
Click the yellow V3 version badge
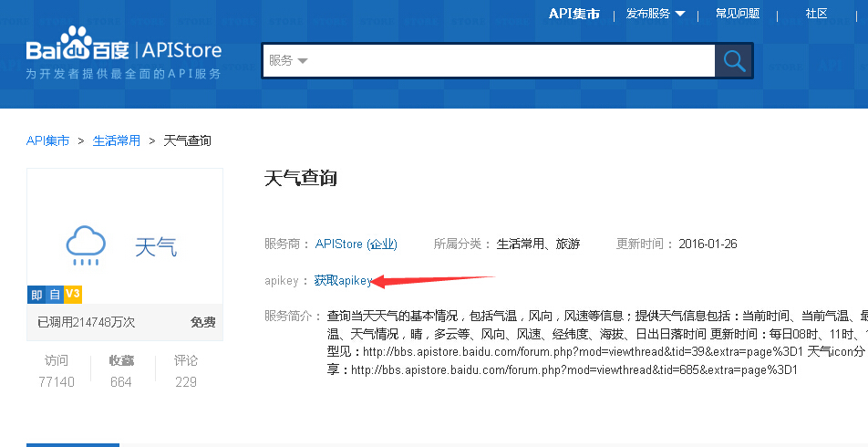pos(73,295)
